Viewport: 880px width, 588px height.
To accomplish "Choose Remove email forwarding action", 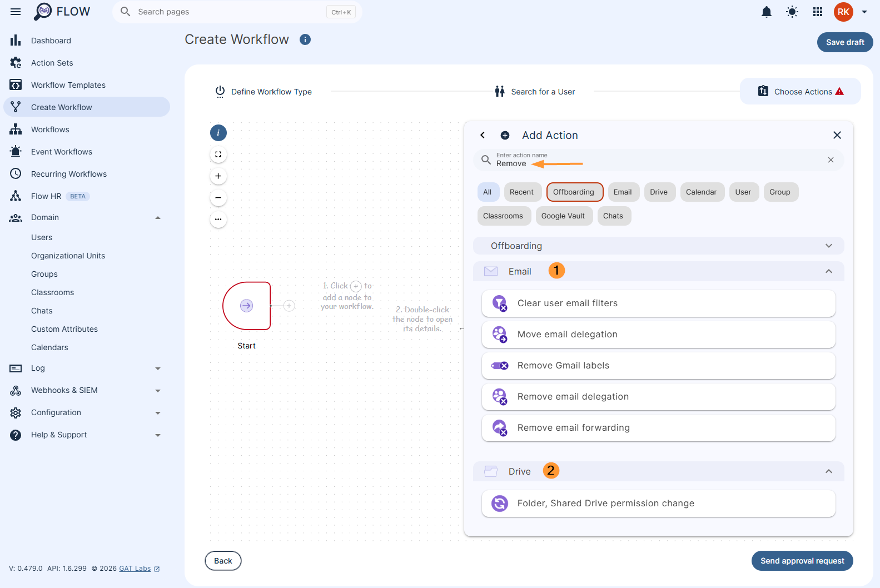I will coord(659,428).
